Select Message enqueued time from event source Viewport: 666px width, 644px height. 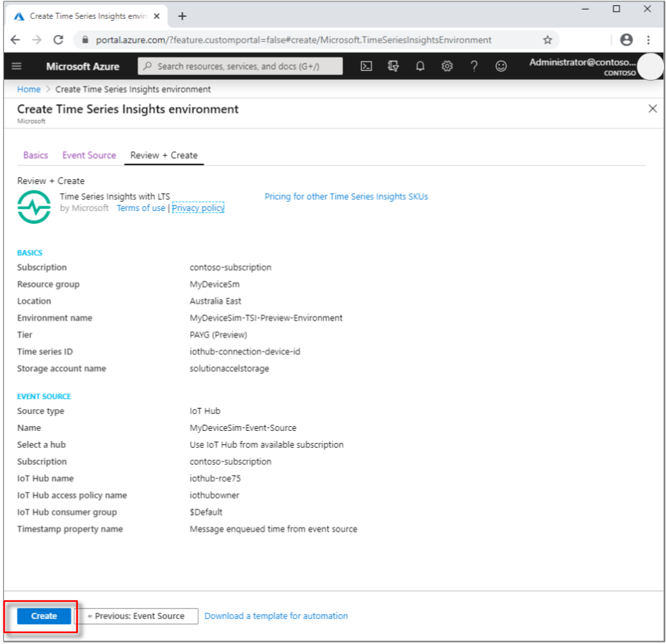point(273,529)
